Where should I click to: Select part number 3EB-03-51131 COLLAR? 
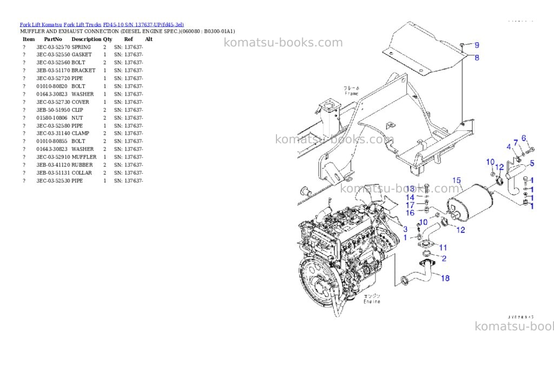click(64, 172)
